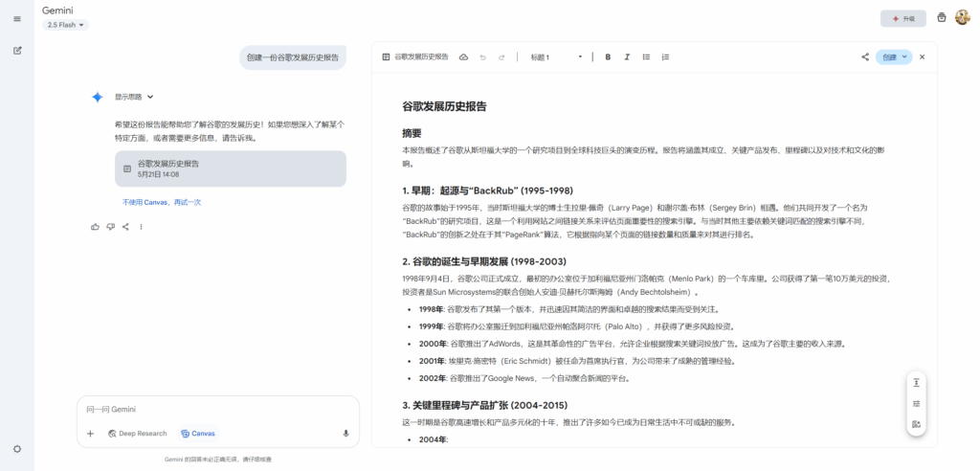Add attachment with the plus icon

90,434
